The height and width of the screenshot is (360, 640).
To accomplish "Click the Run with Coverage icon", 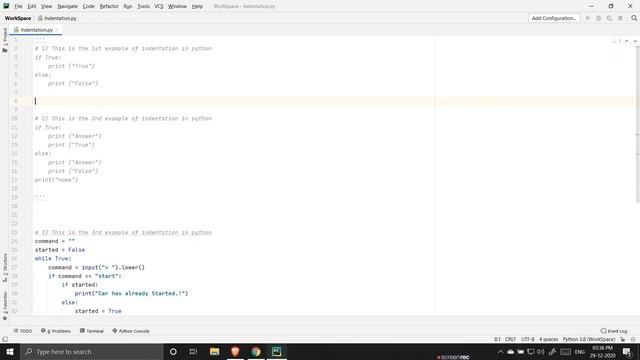I will click(609, 18).
